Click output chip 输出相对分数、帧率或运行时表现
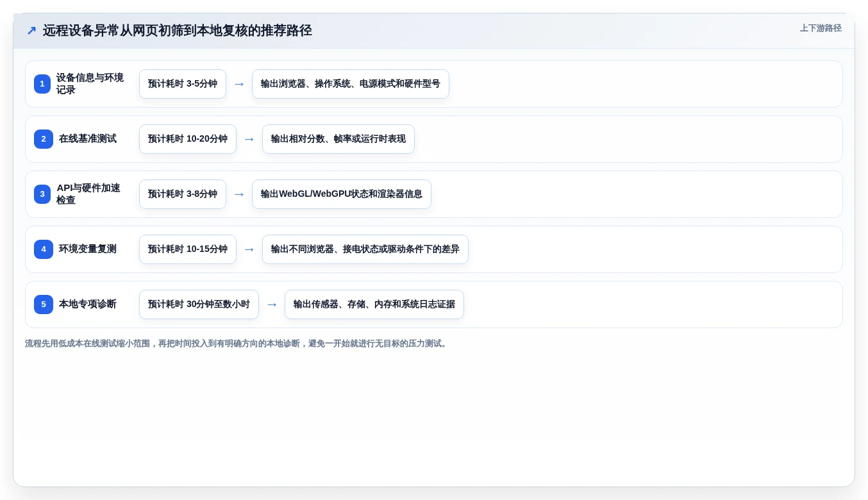The height and width of the screenshot is (500, 868). click(338, 139)
